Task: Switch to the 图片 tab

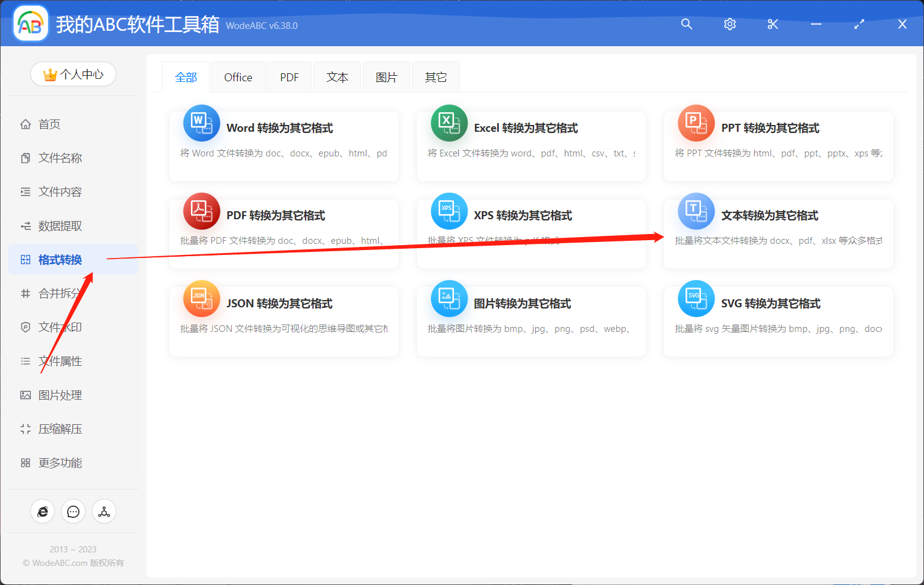Action: point(386,76)
